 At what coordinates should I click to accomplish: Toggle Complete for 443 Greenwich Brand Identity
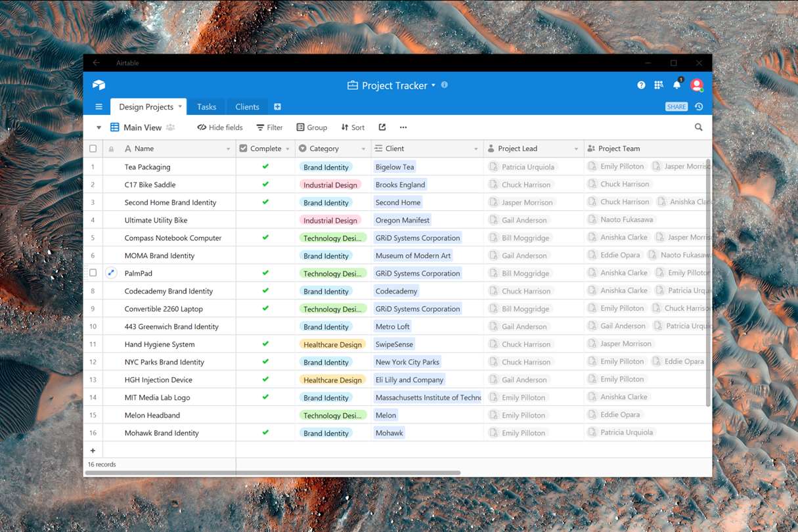[265, 326]
